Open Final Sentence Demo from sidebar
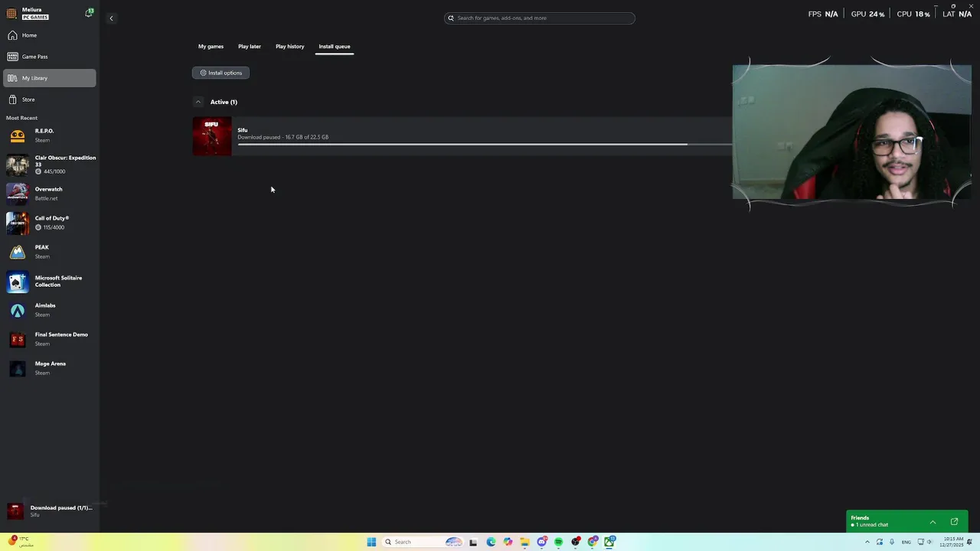 tap(50, 339)
